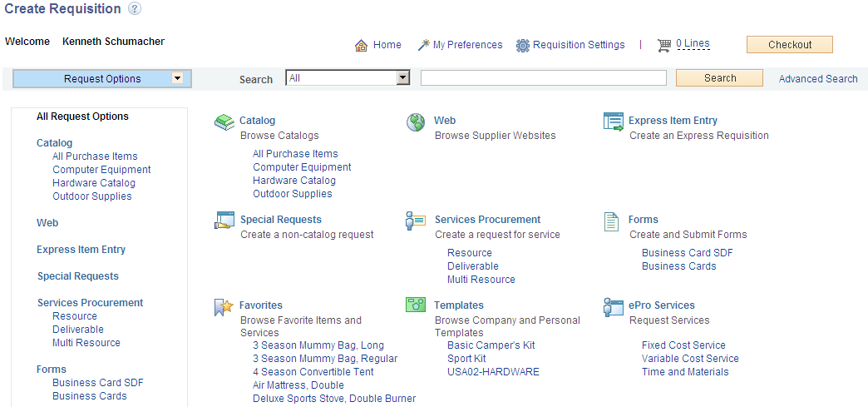Screen dimensions: 868x407
Task: Click the Web globe icon
Action: [416, 122]
